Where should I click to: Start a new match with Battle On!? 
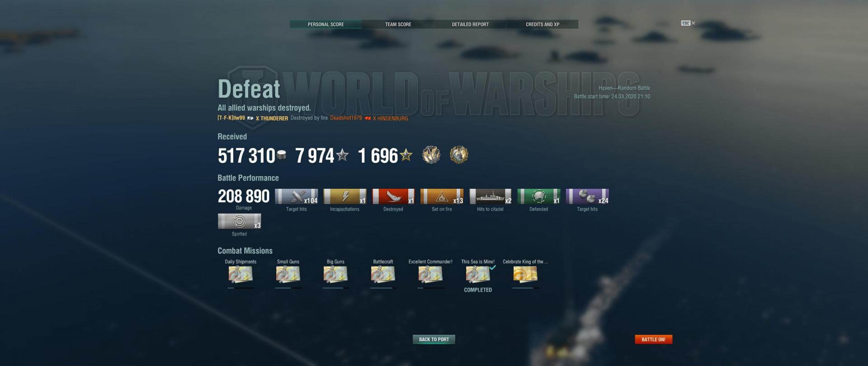click(x=653, y=339)
